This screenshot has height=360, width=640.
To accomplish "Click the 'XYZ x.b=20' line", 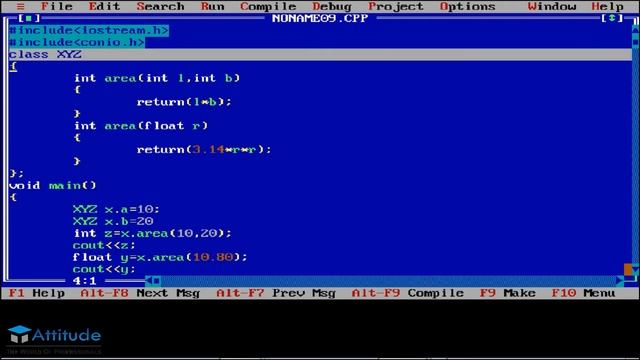I will pyautogui.click(x=113, y=221).
